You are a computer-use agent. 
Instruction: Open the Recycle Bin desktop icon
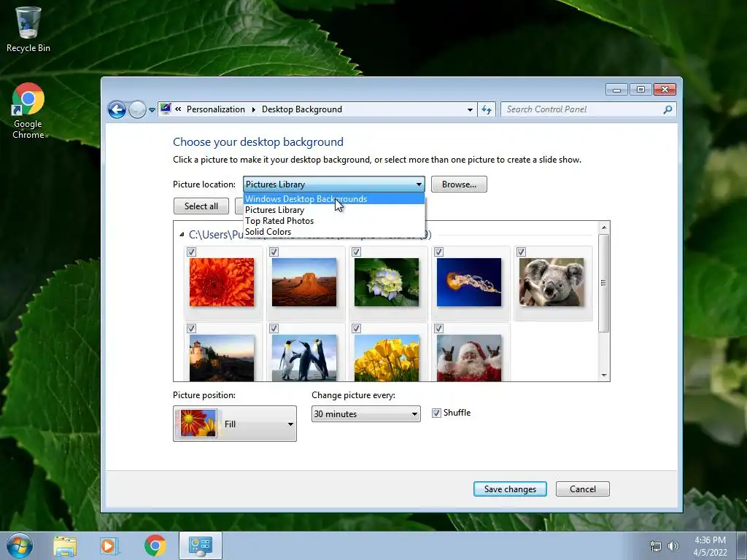pyautogui.click(x=28, y=29)
